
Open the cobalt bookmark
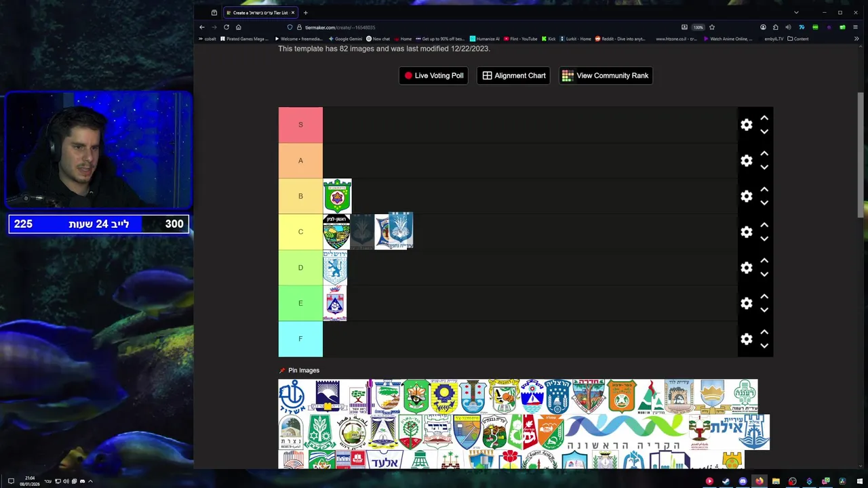[208, 39]
